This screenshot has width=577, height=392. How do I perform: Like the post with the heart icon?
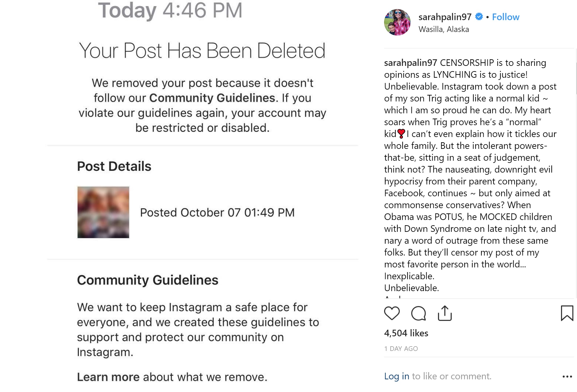point(392,313)
